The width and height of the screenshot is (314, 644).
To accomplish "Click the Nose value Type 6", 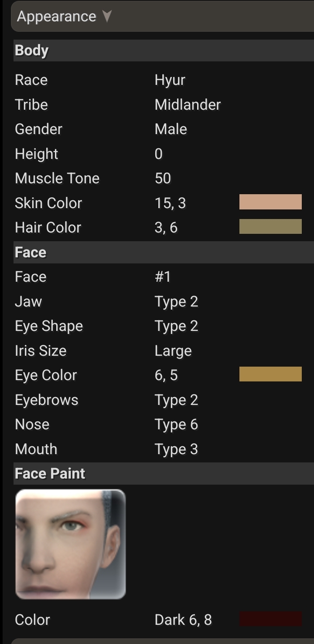I will pyautogui.click(x=176, y=425).
